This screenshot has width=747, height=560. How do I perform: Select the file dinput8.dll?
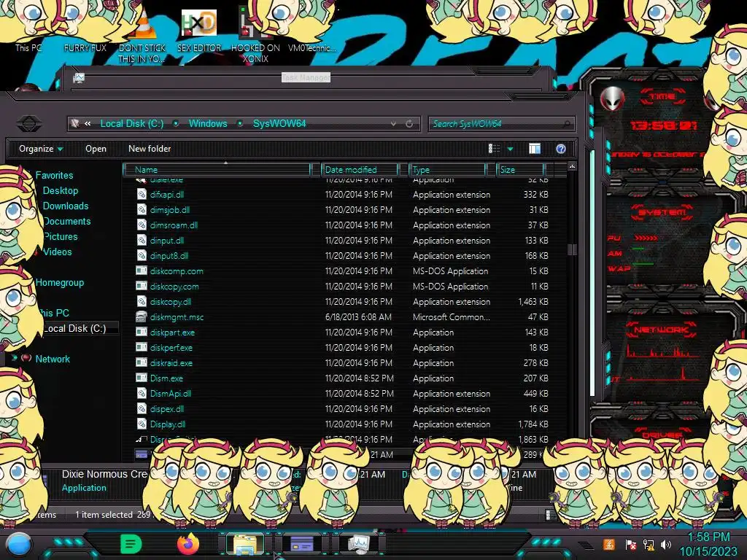(169, 255)
